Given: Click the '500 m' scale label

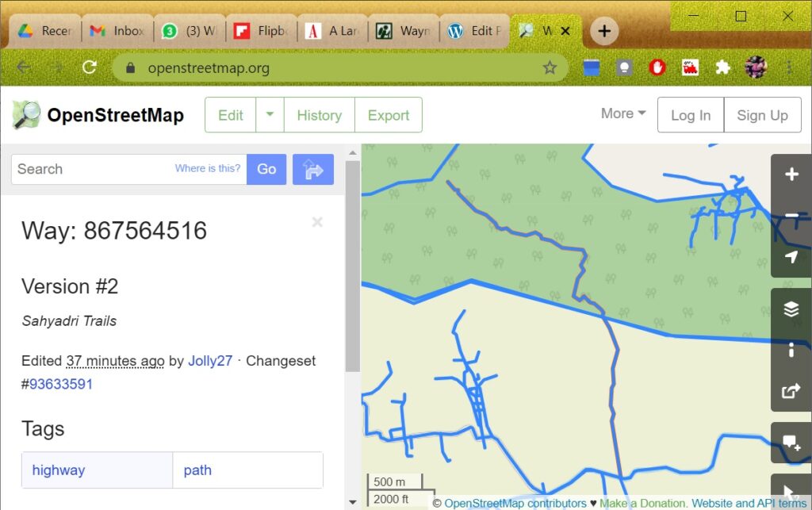Looking at the screenshot, I should pyautogui.click(x=389, y=481).
